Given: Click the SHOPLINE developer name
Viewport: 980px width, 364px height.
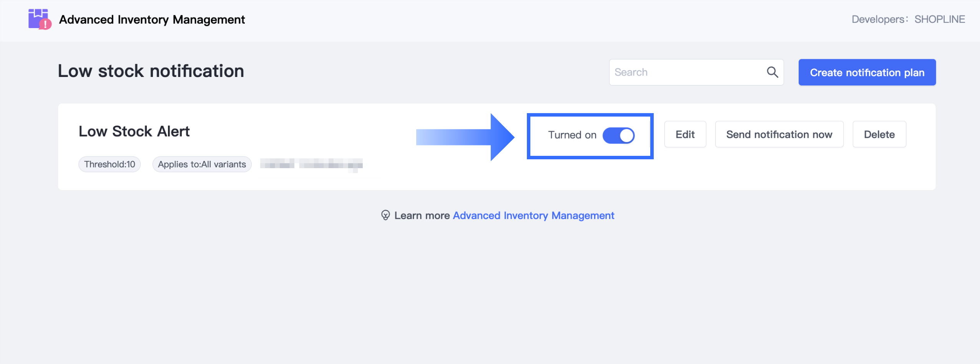Looking at the screenshot, I should click(x=939, y=19).
